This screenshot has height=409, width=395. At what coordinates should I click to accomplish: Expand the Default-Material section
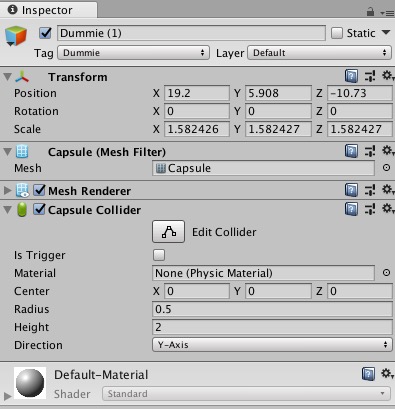(x=7, y=396)
